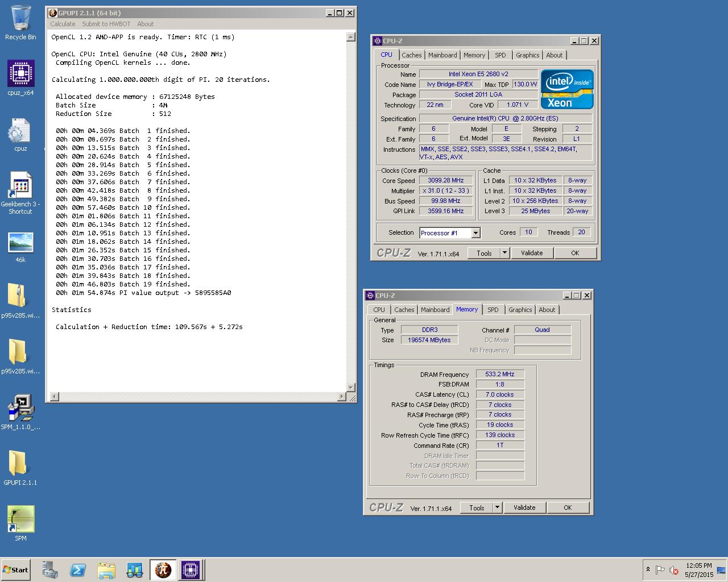Open the clock showing 12:05 PM
The width and height of the screenshot is (728, 582).
coord(699,569)
